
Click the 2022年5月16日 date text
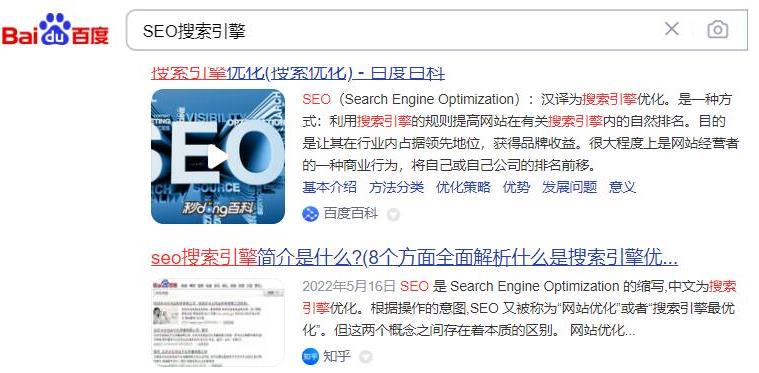point(349,286)
